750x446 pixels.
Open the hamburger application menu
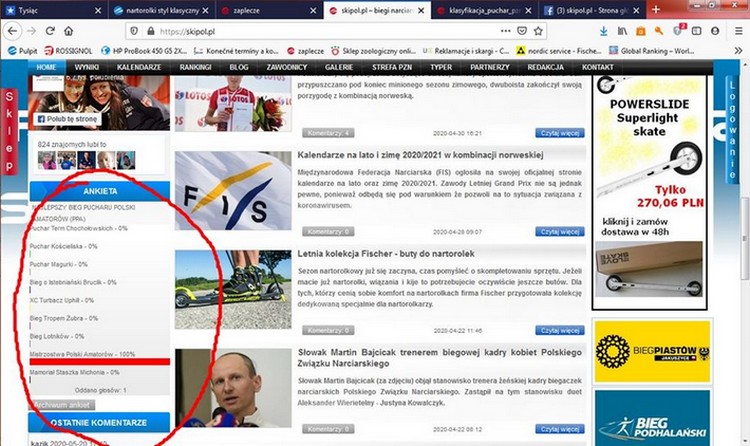[x=739, y=31]
